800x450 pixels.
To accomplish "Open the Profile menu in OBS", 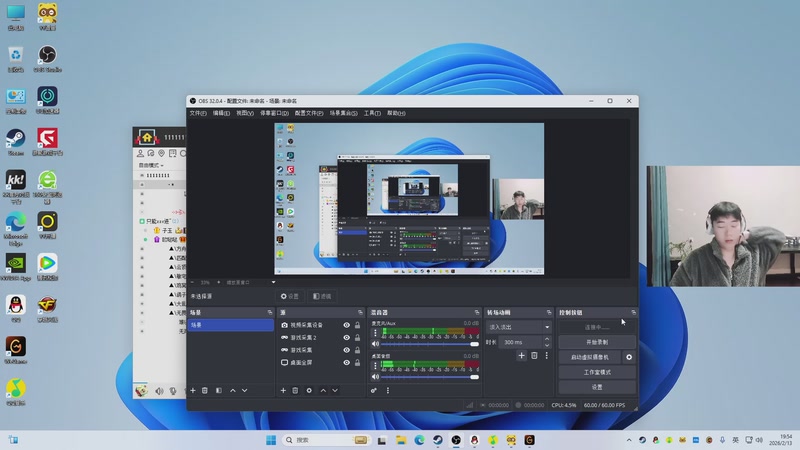I will (x=309, y=113).
